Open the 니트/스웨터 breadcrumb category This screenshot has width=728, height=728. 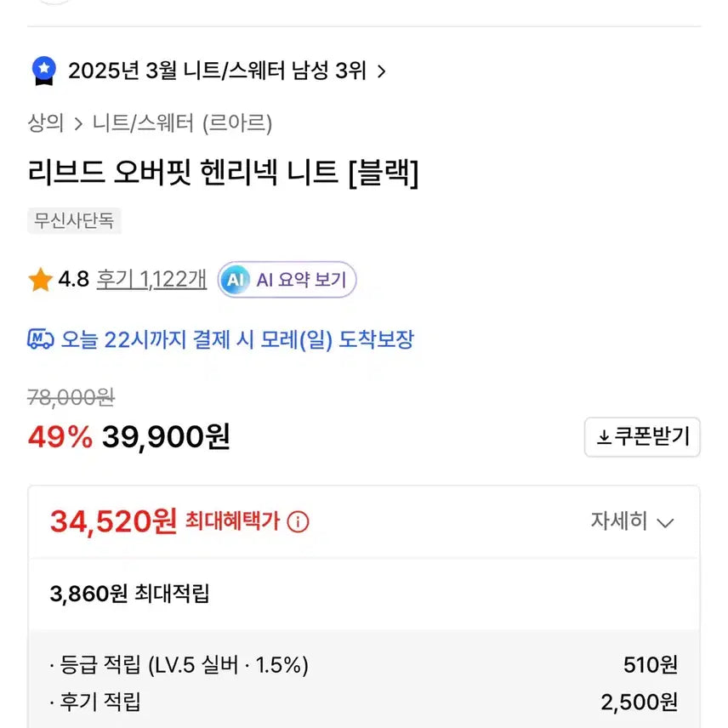[x=143, y=123]
